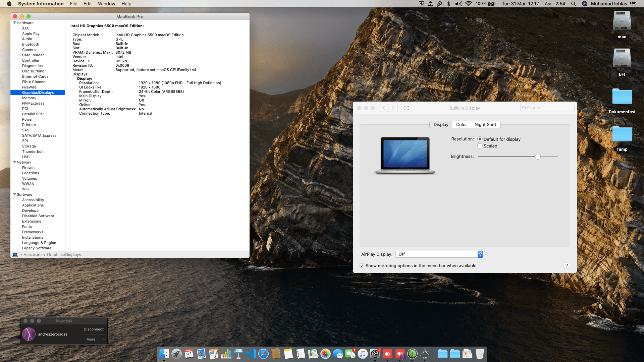Uncheck Show mirroring options checkbox
The image size is (644, 362).
click(x=362, y=266)
